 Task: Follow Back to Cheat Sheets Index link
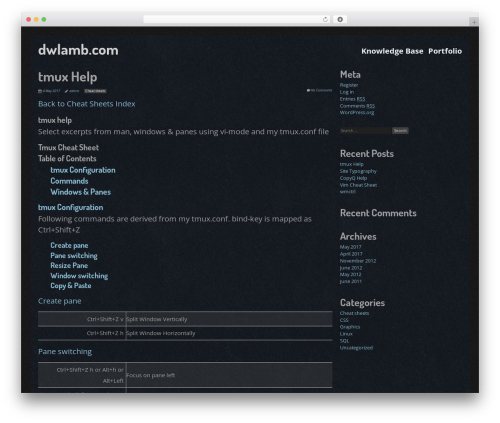(87, 104)
